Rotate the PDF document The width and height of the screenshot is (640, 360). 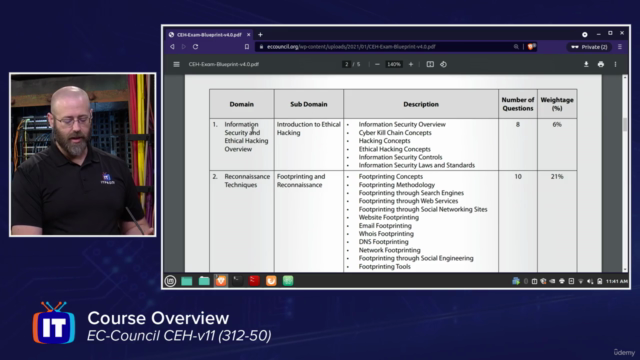tap(443, 64)
